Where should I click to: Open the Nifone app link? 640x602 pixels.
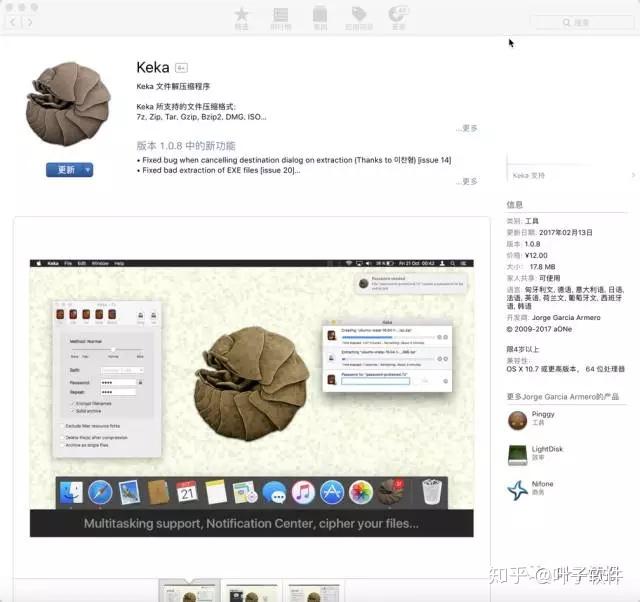(542, 484)
